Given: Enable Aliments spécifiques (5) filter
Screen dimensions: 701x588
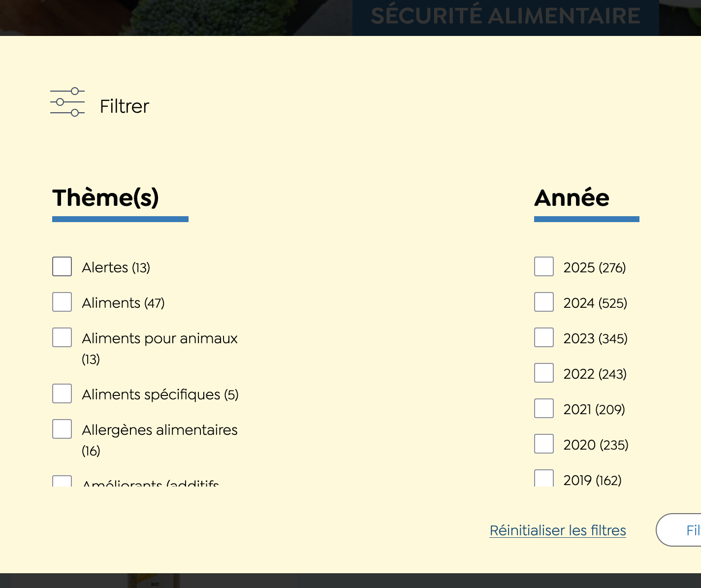Looking at the screenshot, I should [62, 393].
